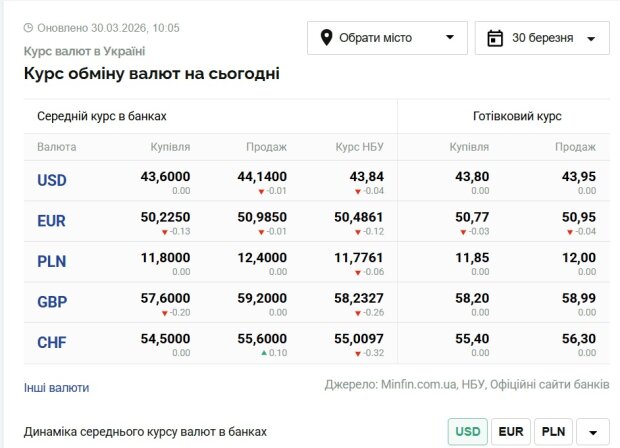Expand the extra currencies chart dropdown arrow

pyautogui.click(x=593, y=432)
